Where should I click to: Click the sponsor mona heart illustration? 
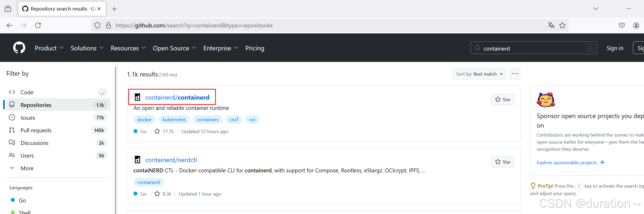pos(546,100)
